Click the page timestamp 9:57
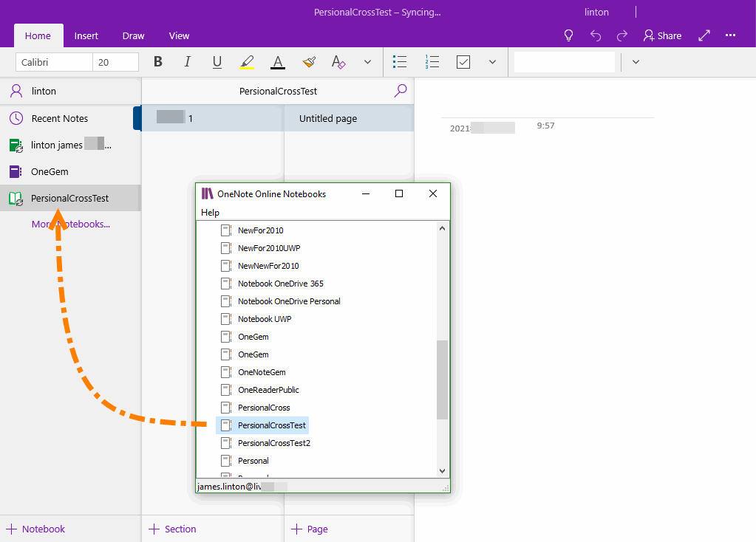This screenshot has width=756, height=542. pos(546,126)
